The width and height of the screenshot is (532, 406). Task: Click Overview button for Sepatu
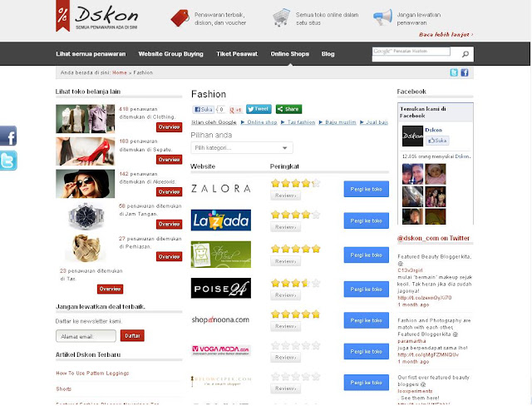[170, 159]
